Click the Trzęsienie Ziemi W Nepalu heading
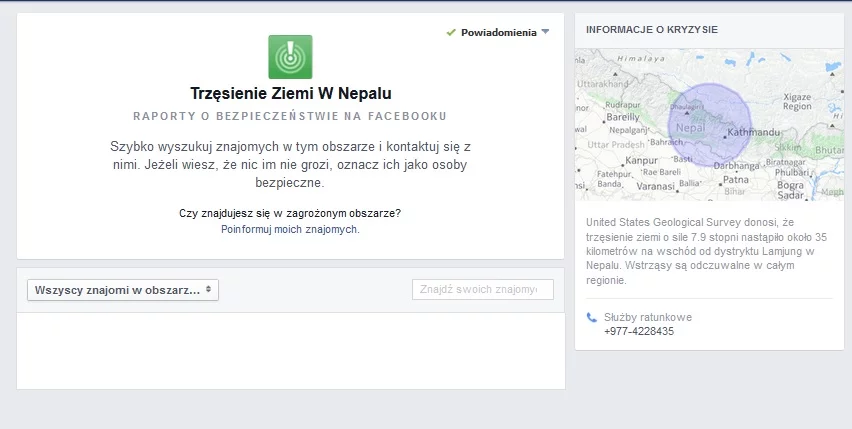The width and height of the screenshot is (852, 429). (291, 93)
